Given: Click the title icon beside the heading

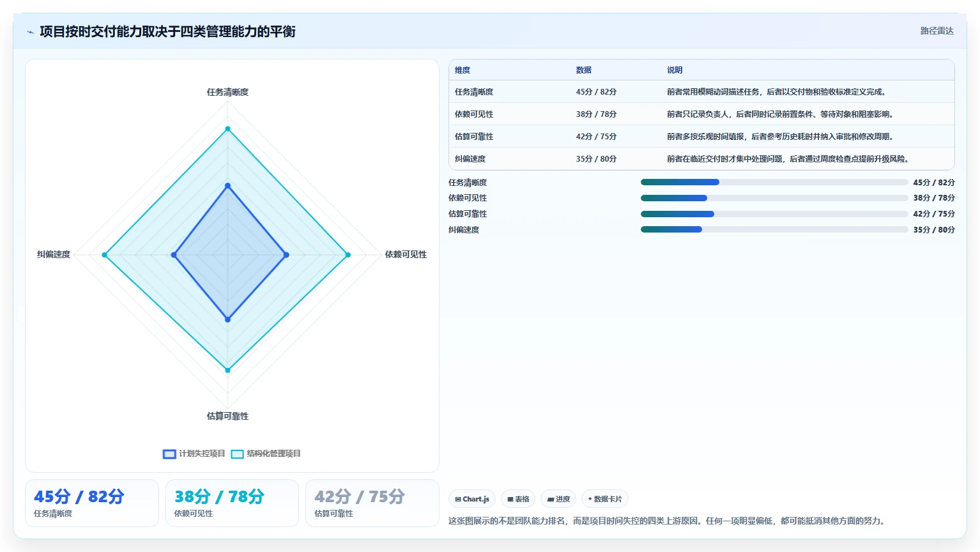Looking at the screenshot, I should click(x=30, y=32).
